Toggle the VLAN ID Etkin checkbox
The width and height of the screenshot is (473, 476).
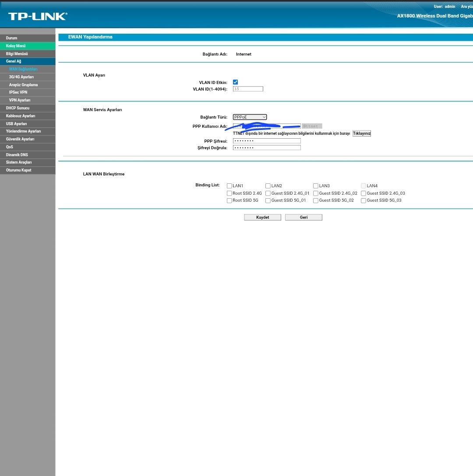235,82
